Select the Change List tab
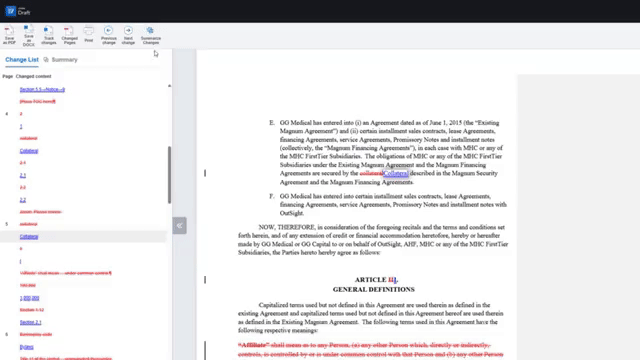The width and height of the screenshot is (640, 360). pos(22,60)
